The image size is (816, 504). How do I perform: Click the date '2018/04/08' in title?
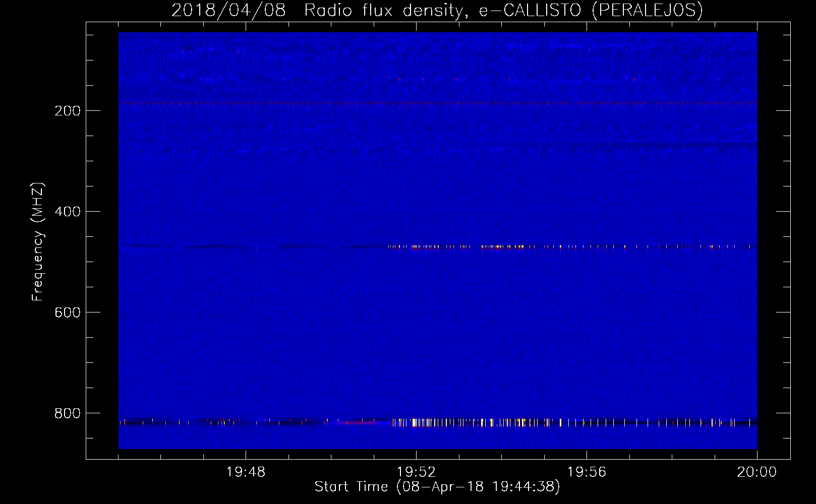pyautogui.click(x=228, y=10)
